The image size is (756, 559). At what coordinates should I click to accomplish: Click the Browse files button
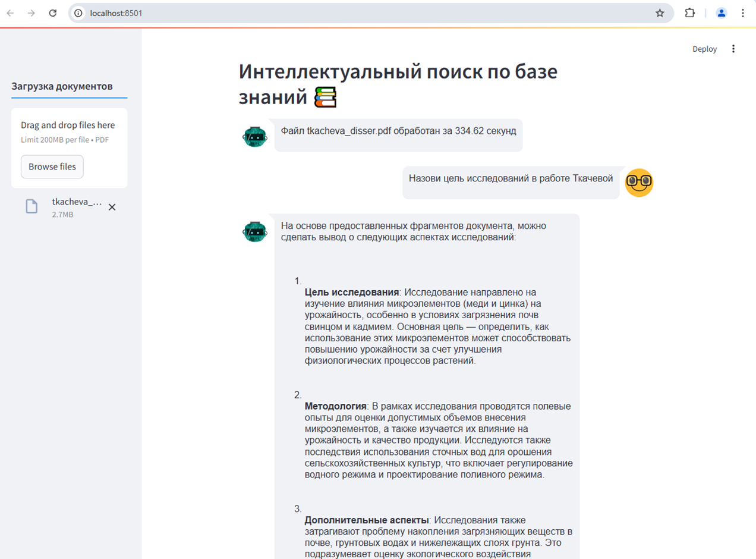(x=52, y=167)
